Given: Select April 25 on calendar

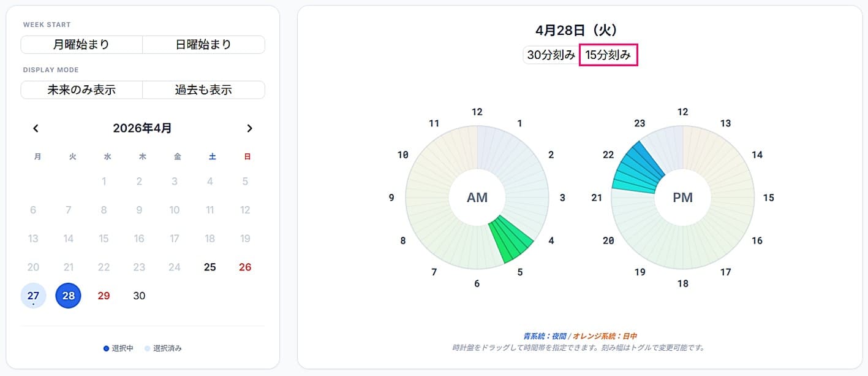Looking at the screenshot, I should 210,267.
